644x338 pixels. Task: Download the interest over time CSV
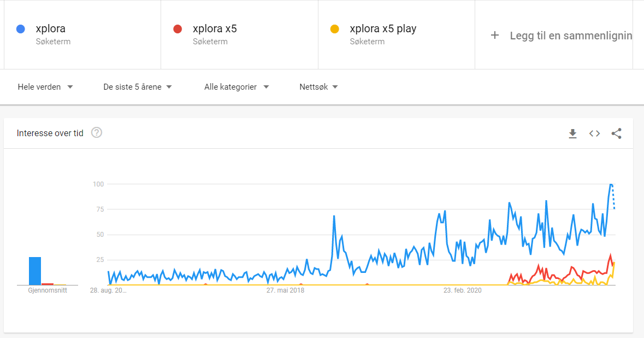pyautogui.click(x=572, y=133)
